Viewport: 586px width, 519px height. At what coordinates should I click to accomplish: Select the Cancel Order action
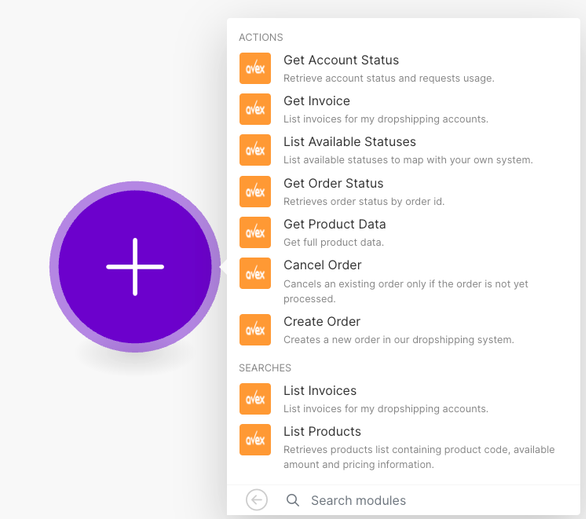404,281
